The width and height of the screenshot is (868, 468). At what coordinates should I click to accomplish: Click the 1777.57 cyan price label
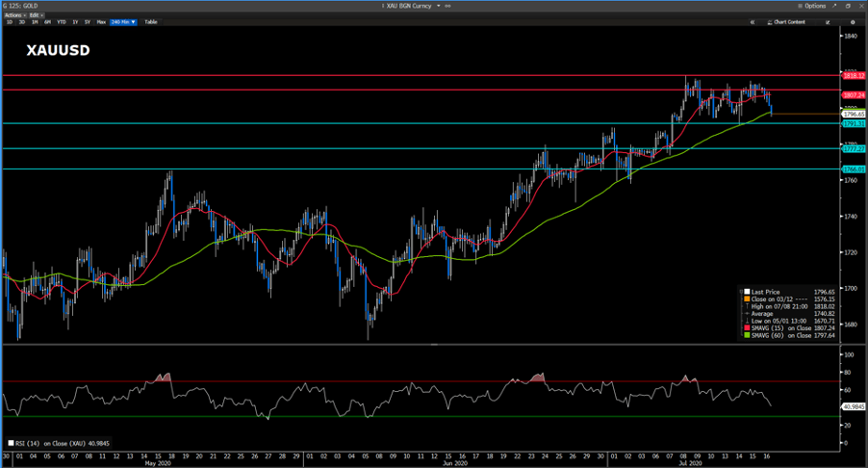pos(854,148)
